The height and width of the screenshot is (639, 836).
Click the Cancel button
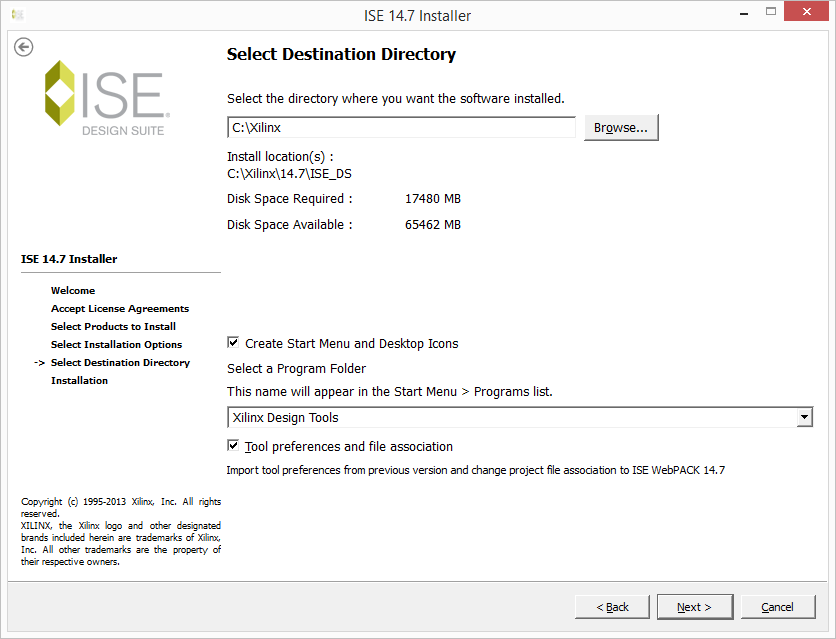click(778, 607)
